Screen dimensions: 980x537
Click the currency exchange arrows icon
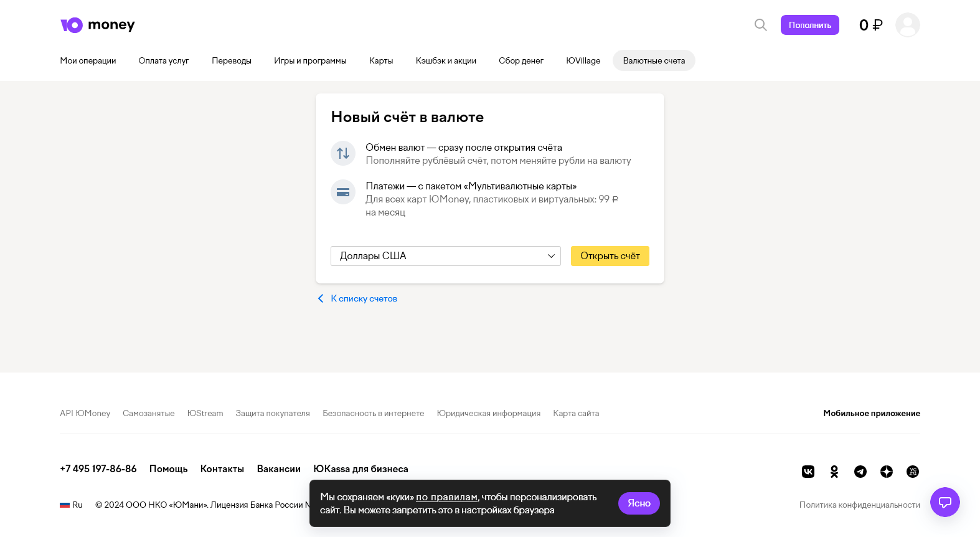(343, 153)
